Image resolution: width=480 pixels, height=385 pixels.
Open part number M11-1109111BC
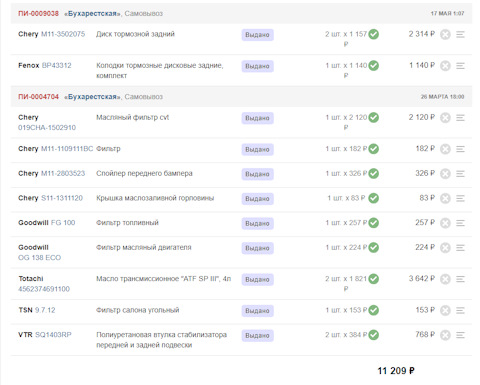point(67,149)
